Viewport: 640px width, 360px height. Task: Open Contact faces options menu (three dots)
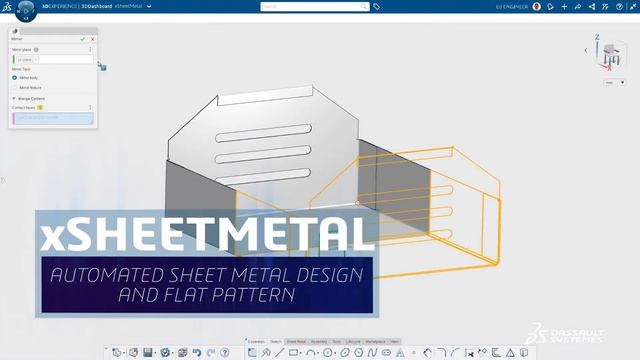point(90,108)
